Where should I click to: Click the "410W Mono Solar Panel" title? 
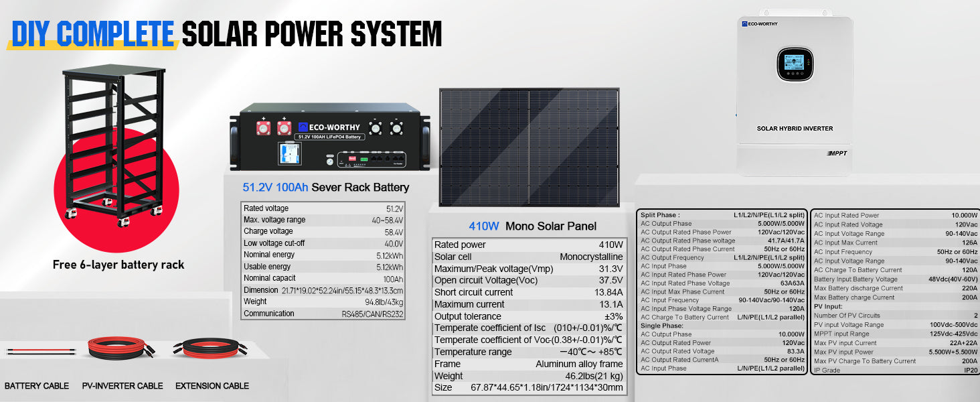pos(532,226)
